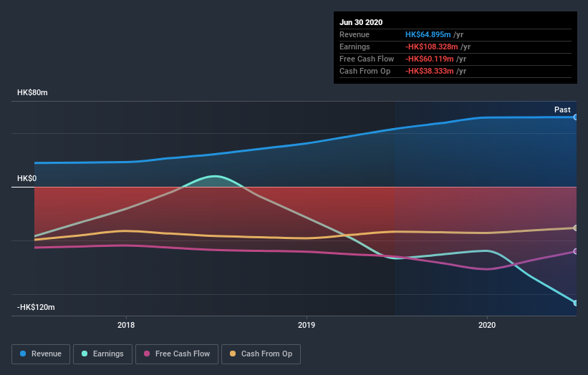Click the blue Revenue data point marker
The image size is (588, 375).
pos(575,117)
